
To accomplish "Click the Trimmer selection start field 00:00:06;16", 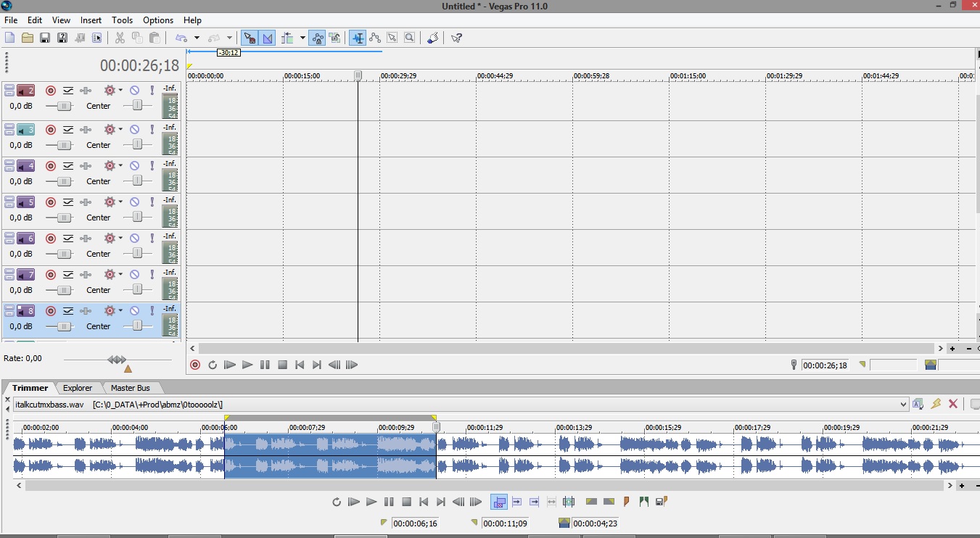I will 415,523.
